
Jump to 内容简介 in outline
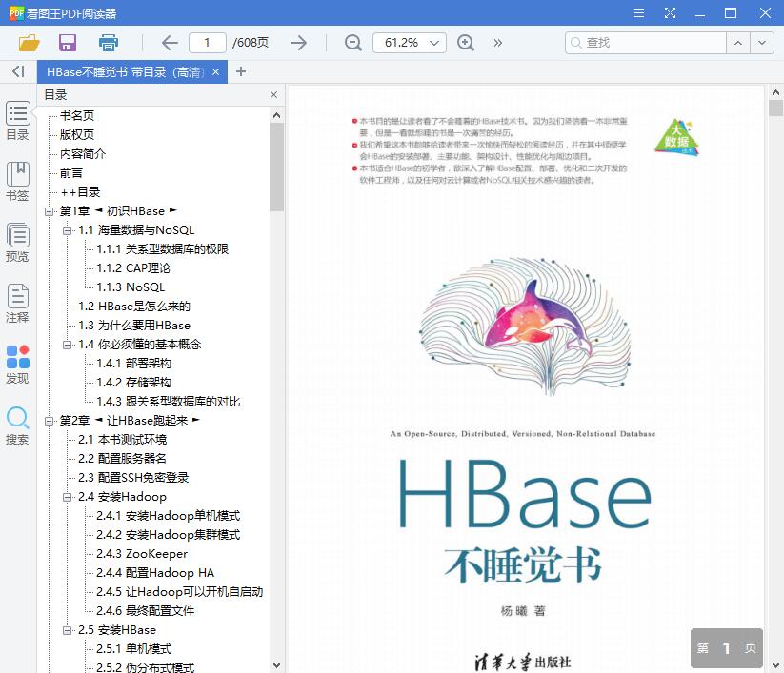(83, 154)
